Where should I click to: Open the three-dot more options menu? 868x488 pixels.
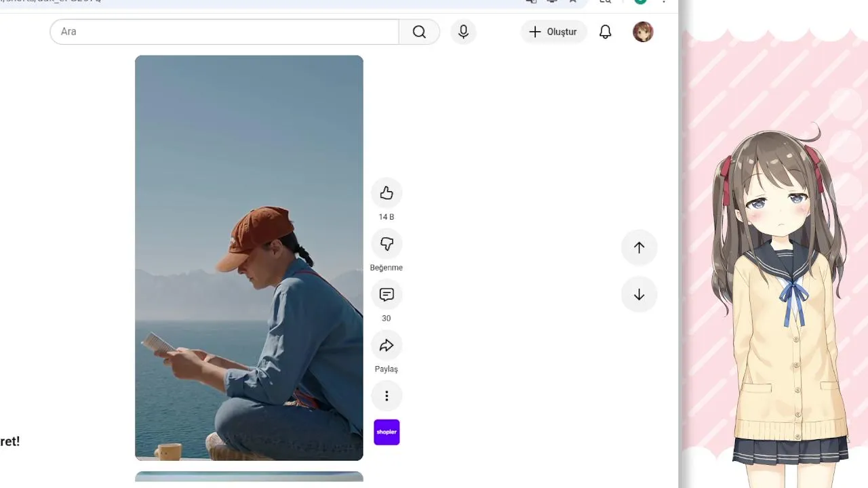tap(387, 396)
